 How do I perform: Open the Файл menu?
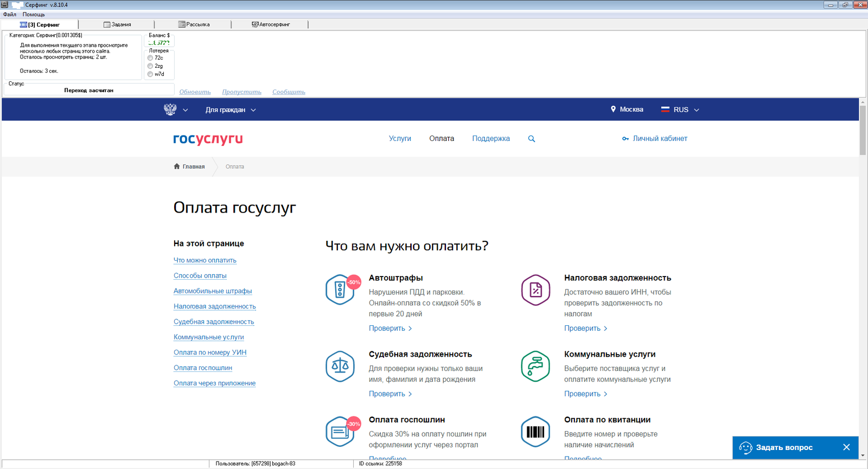coord(9,15)
